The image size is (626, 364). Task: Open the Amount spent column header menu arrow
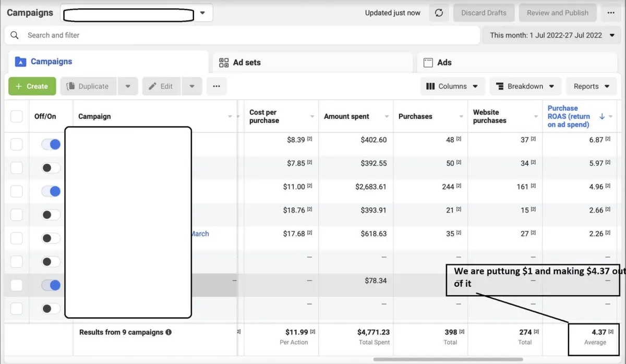coord(387,116)
